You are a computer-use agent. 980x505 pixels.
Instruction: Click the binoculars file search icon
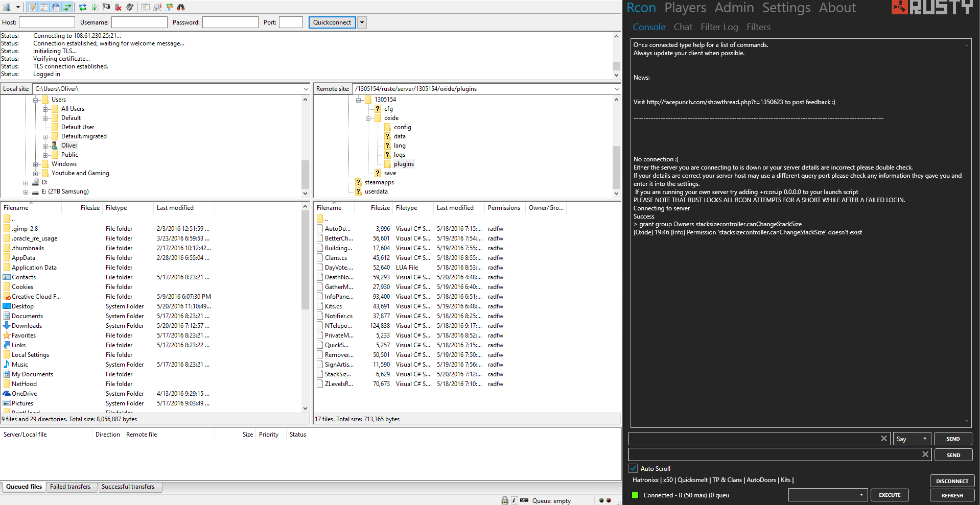(181, 7)
